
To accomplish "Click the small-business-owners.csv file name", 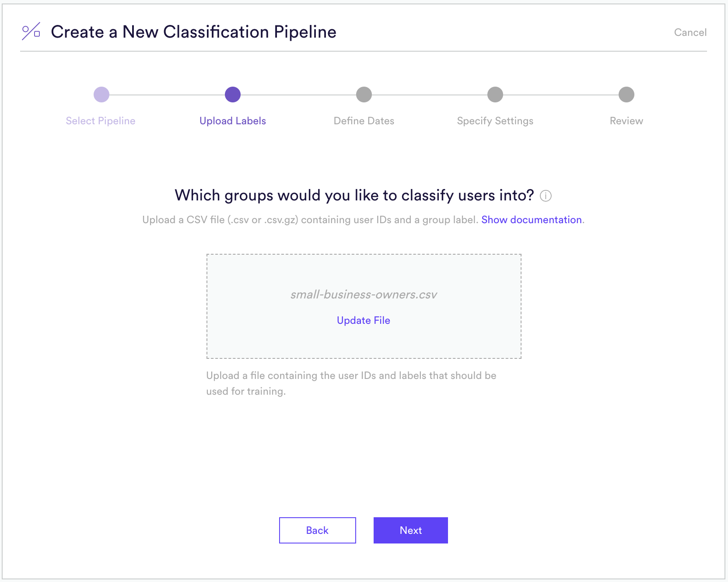I will 364,295.
